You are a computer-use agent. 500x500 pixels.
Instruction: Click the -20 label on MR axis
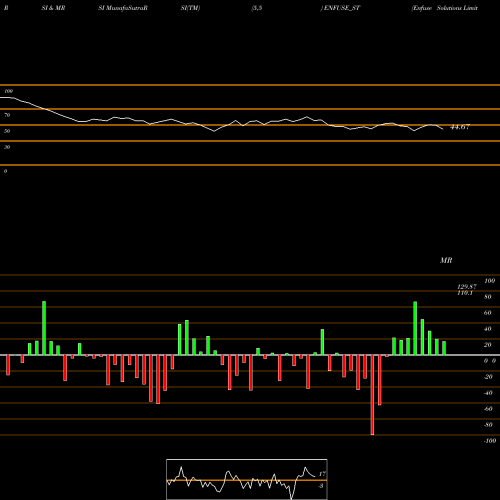(488, 377)
